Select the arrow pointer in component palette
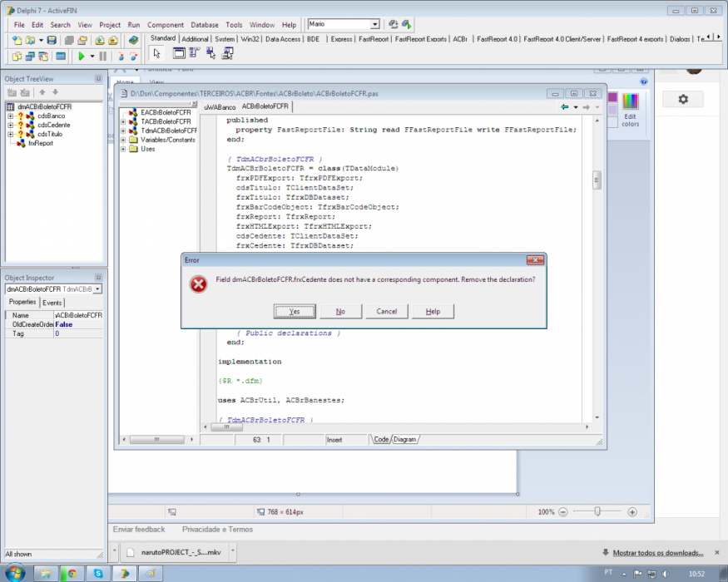The height and width of the screenshot is (582, 728). pos(157,53)
